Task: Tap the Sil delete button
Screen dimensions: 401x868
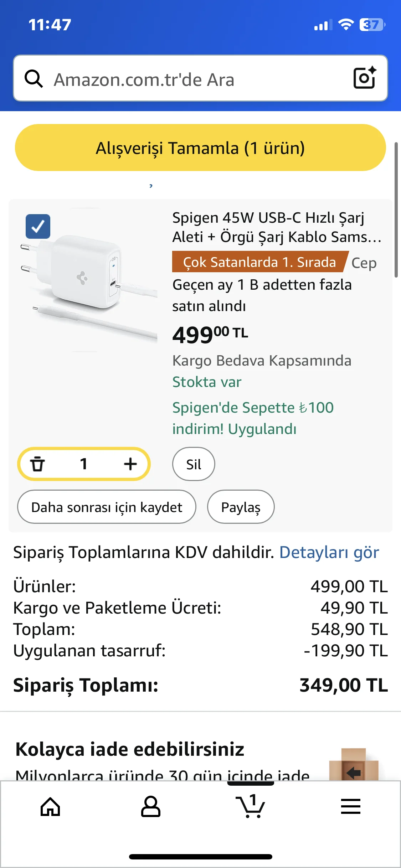Action: (x=194, y=464)
